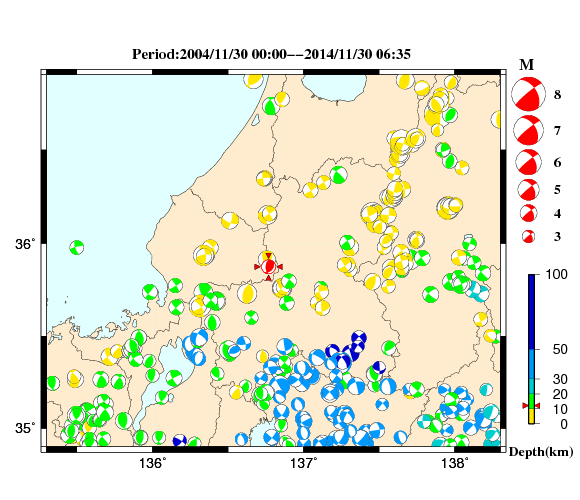Screen dimensions: 580x500
Task: Click the 136° longitude label
Action: click(x=153, y=463)
